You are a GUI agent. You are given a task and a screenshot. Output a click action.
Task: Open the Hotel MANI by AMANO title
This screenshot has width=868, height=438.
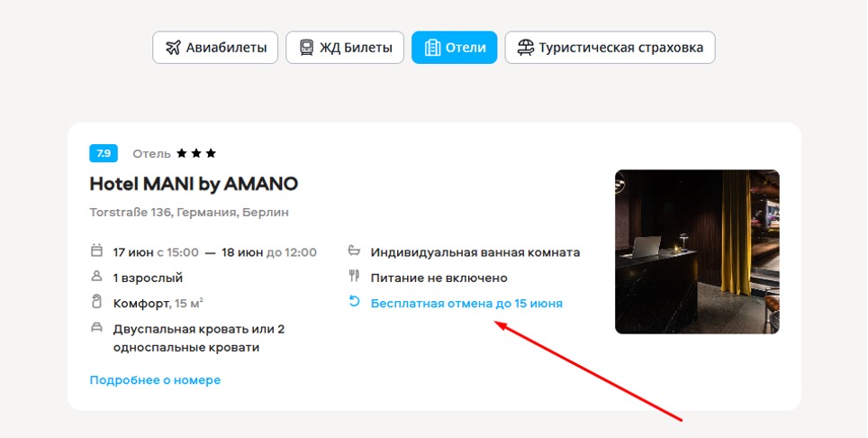[194, 184]
